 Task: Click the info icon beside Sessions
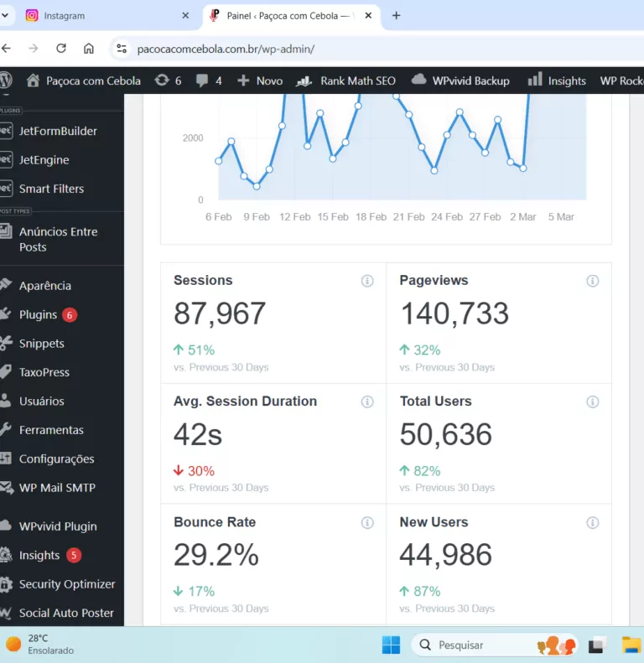367,281
